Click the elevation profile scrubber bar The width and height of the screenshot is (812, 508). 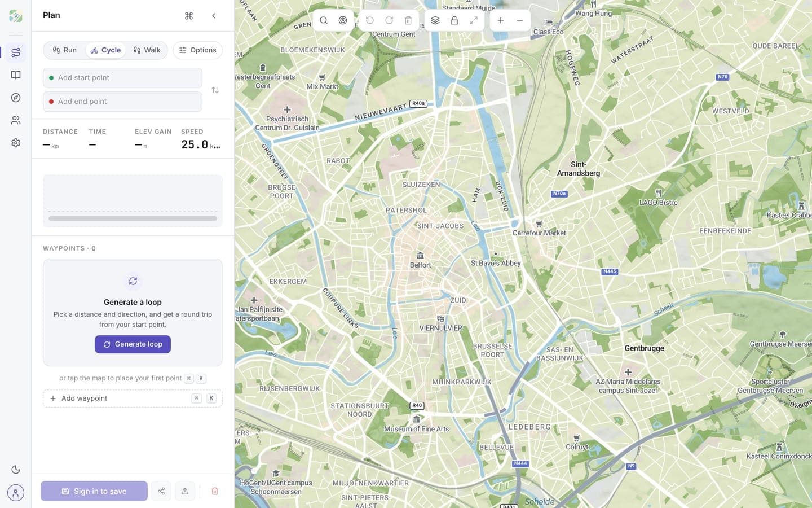pos(133,218)
